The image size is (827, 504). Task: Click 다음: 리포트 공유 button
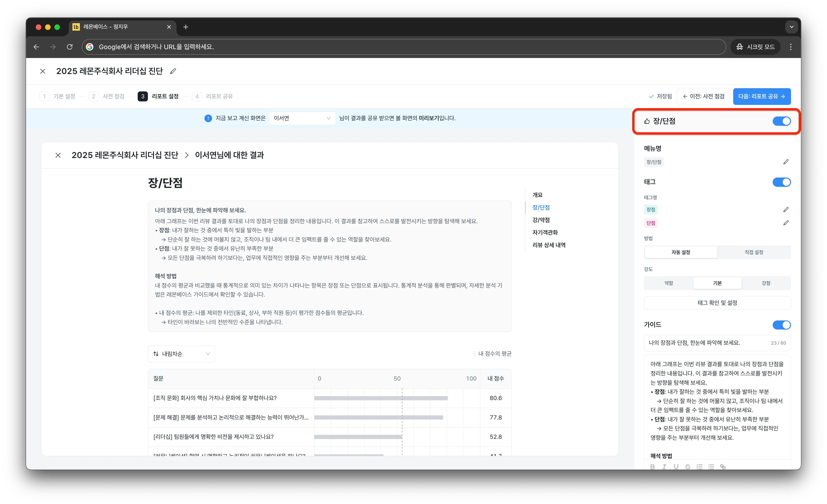click(x=762, y=96)
